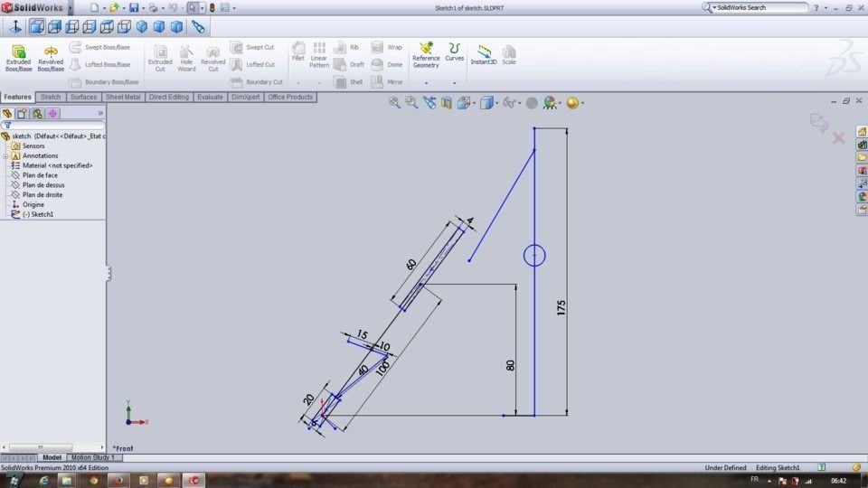
Task: Click the Rebuild traffic light icon
Action: click(212, 8)
